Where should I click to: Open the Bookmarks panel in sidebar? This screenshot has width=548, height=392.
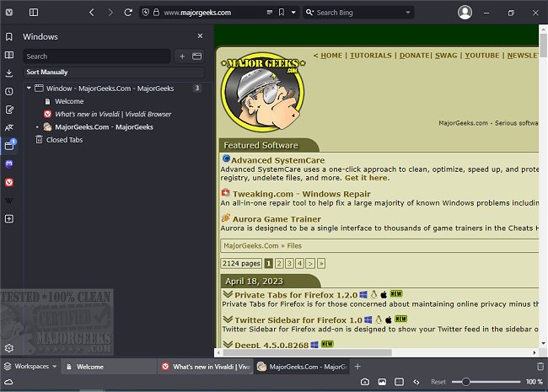tap(8, 37)
